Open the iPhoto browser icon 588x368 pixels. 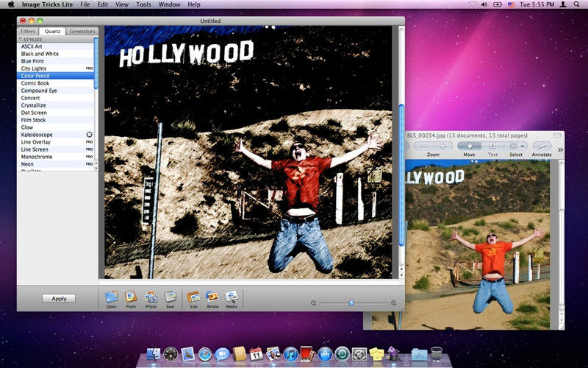pos(151,297)
